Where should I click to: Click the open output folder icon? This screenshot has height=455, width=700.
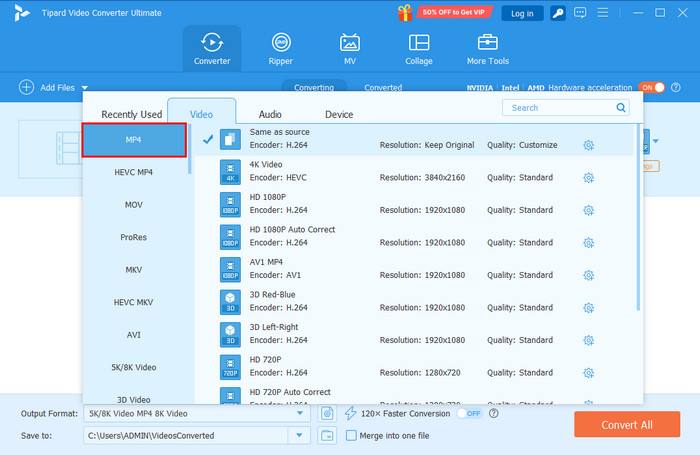coord(327,435)
